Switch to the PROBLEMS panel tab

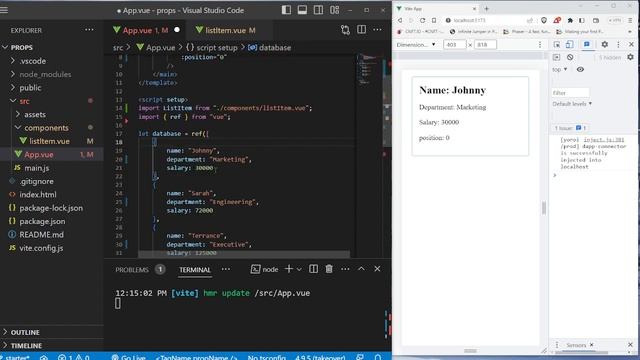click(132, 270)
